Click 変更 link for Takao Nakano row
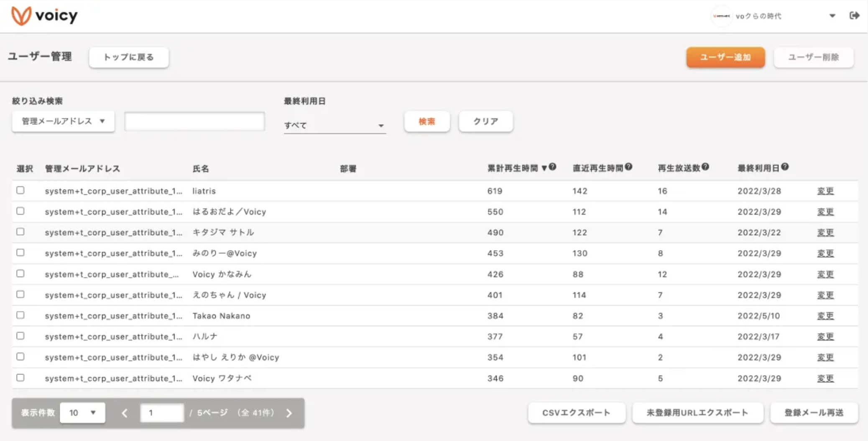Image resolution: width=868 pixels, height=441 pixels. pyautogui.click(x=825, y=315)
